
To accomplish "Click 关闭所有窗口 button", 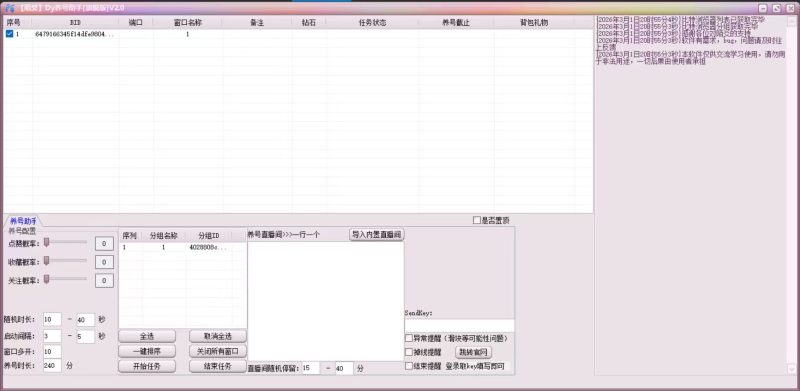I will 218,352.
